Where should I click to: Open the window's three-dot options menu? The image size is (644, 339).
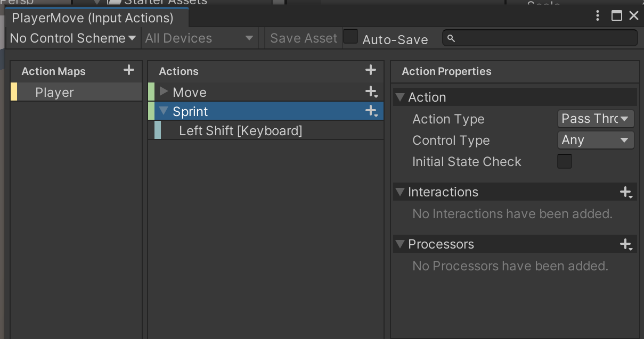[x=599, y=16]
